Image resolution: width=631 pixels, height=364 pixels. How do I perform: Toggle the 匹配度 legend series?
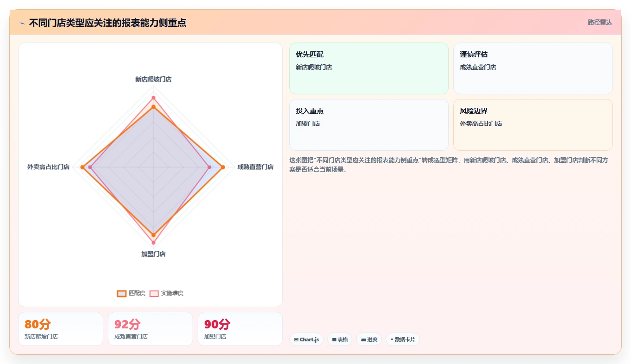[x=131, y=293]
